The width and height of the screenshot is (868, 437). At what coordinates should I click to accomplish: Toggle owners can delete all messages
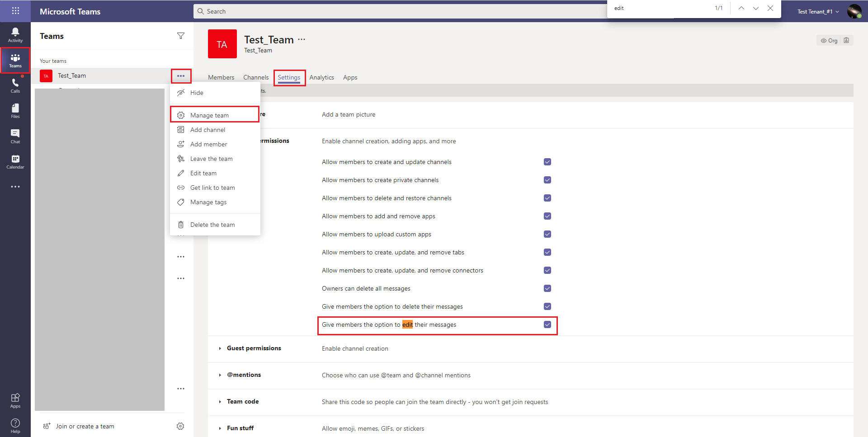click(547, 288)
